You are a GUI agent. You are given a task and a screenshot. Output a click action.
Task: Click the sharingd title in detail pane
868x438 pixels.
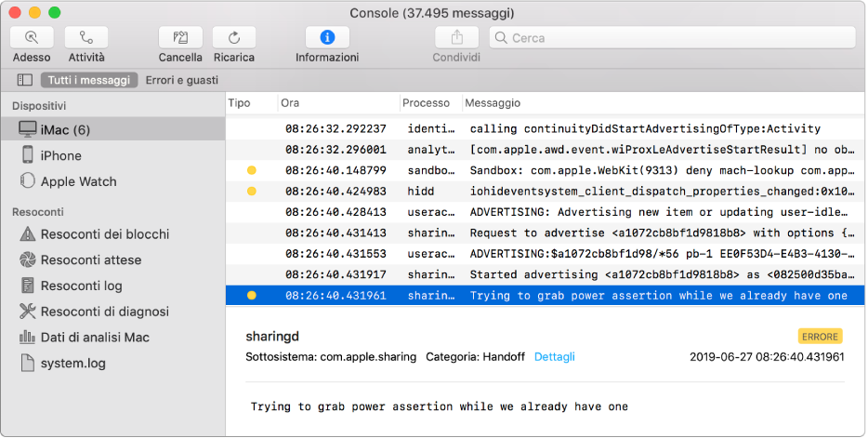272,336
